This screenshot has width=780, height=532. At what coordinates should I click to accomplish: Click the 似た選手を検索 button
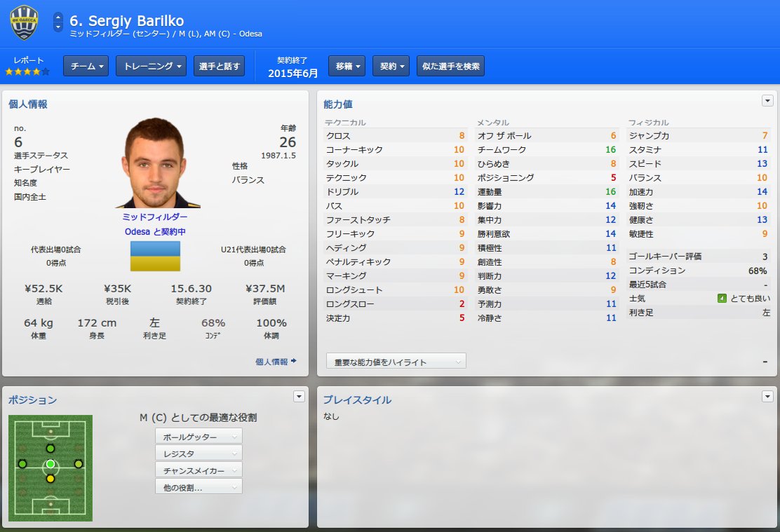(x=450, y=66)
